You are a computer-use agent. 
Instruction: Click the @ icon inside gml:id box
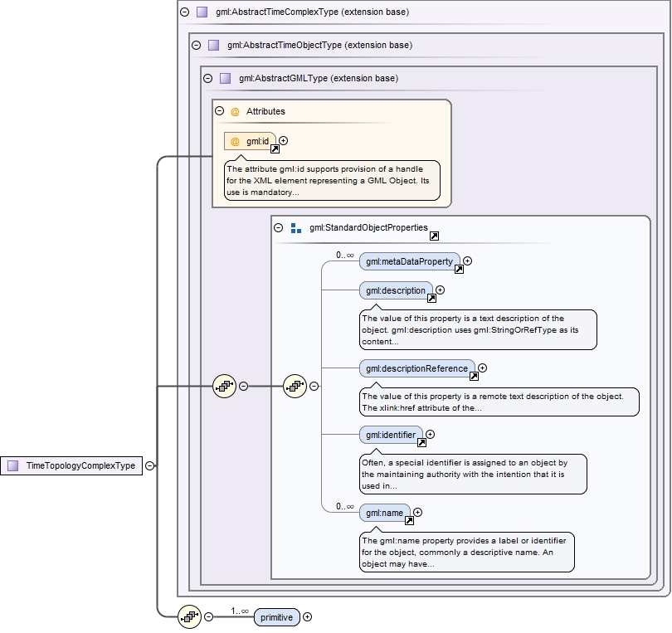click(235, 141)
